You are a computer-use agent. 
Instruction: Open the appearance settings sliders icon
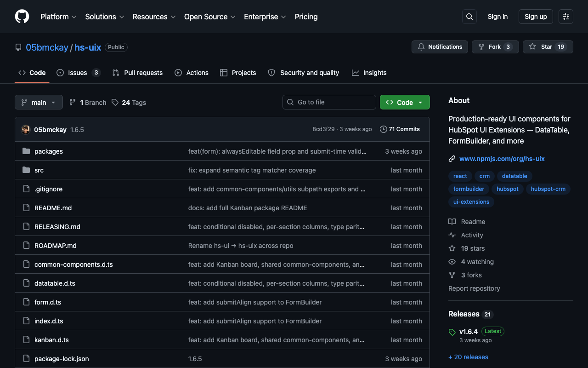566,17
